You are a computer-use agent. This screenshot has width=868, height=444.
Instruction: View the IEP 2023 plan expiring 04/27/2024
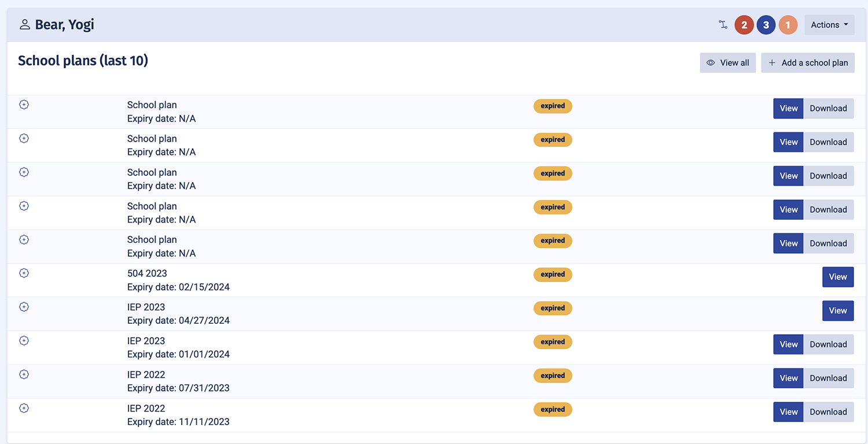[x=837, y=311]
